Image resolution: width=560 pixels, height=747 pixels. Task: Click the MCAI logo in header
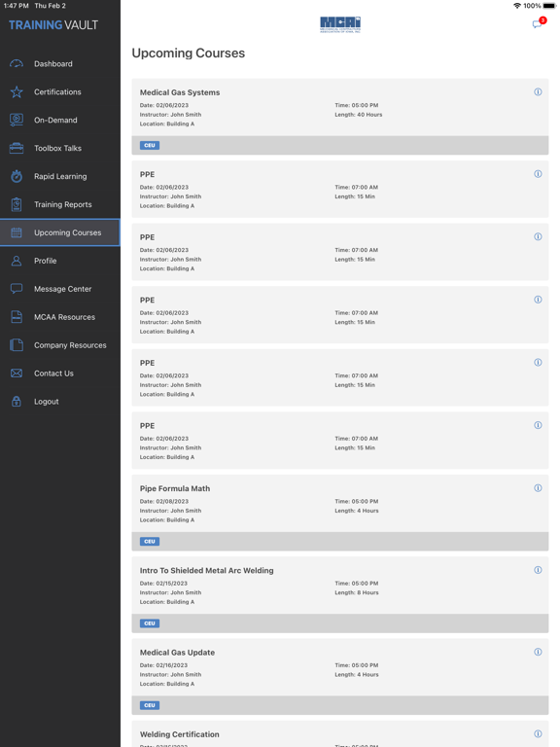click(340, 24)
